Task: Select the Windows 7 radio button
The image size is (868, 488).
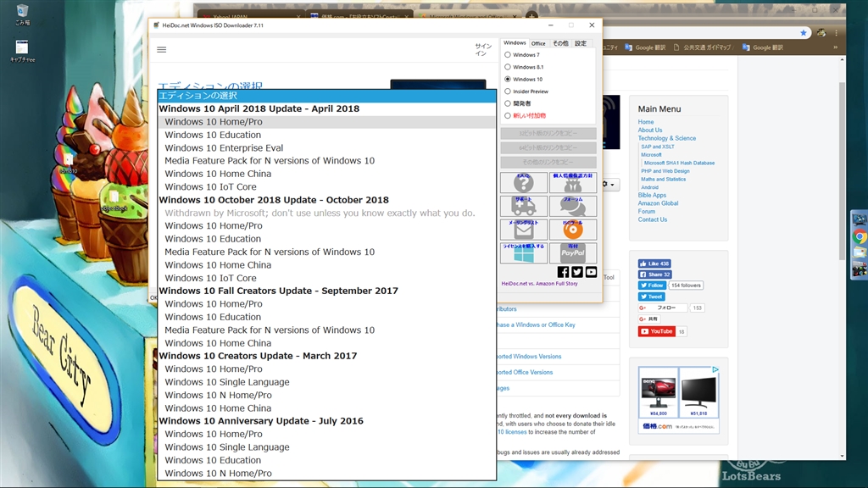Action: pyautogui.click(x=508, y=55)
